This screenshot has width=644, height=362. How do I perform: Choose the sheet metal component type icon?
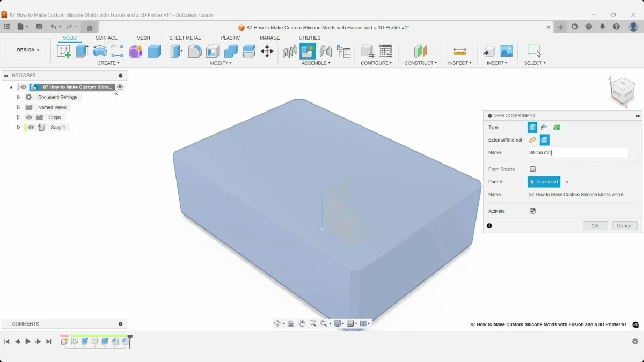click(x=544, y=127)
